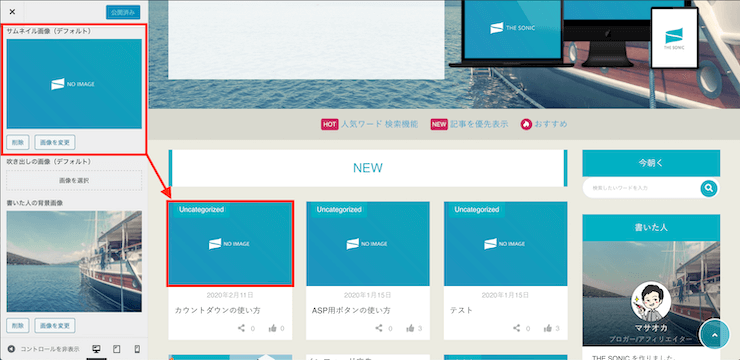740x360 pixels.
Task: Click the 公開済み publish button
Action: coord(123,12)
